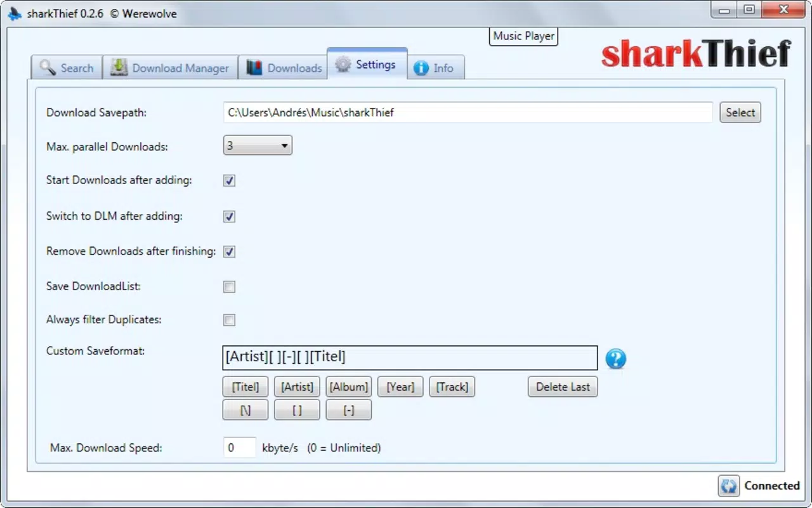Open the Download Manager tab
This screenshot has width=812, height=508.
(170, 68)
